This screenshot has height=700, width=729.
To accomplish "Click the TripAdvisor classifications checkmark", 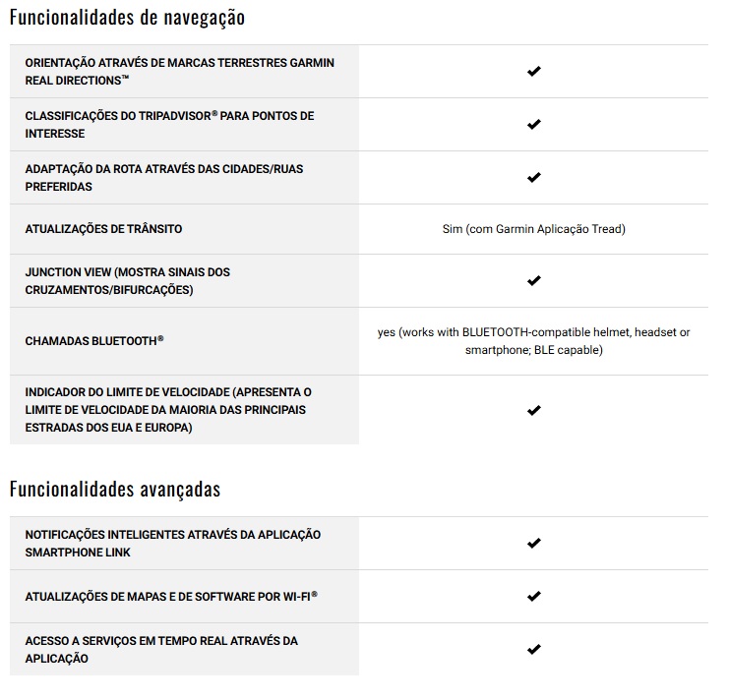I will (533, 125).
